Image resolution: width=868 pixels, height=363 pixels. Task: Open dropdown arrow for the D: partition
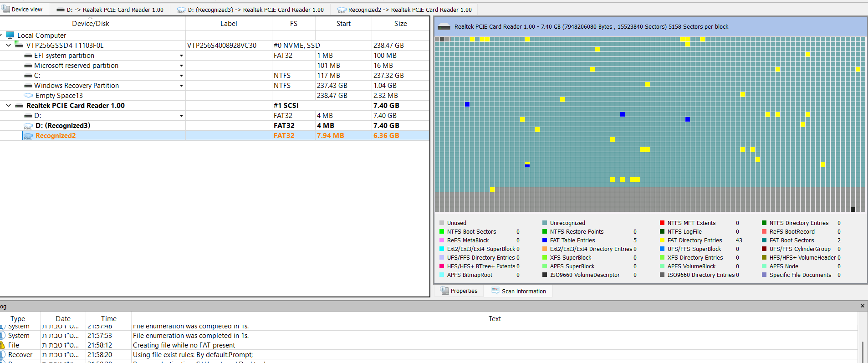tap(181, 116)
